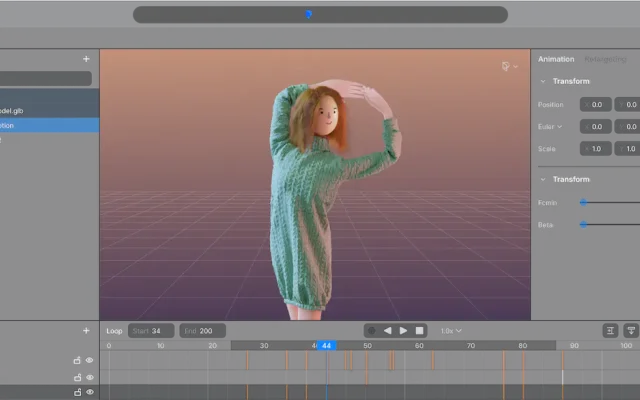This screenshot has height=400, width=640.
Task: Click the plus icon above the scene list
Action: [86, 59]
